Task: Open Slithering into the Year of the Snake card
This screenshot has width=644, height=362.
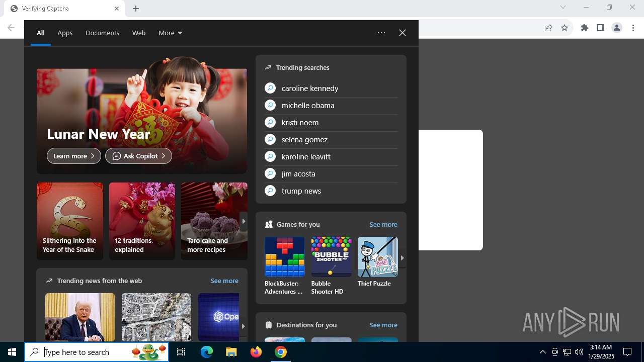Action: [70, 221]
